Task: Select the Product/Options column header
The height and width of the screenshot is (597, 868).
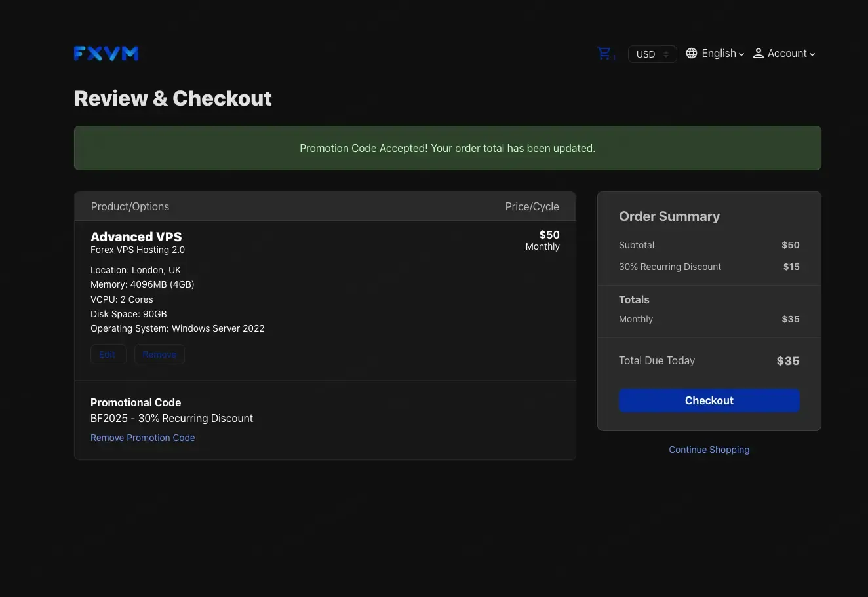Action: [130, 206]
